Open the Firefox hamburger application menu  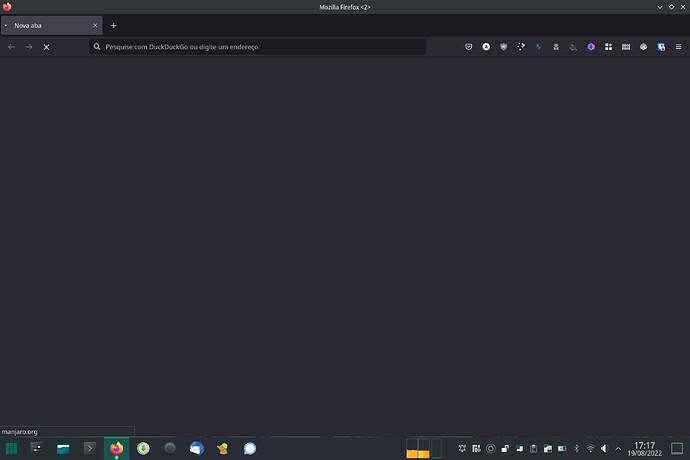coord(679,47)
